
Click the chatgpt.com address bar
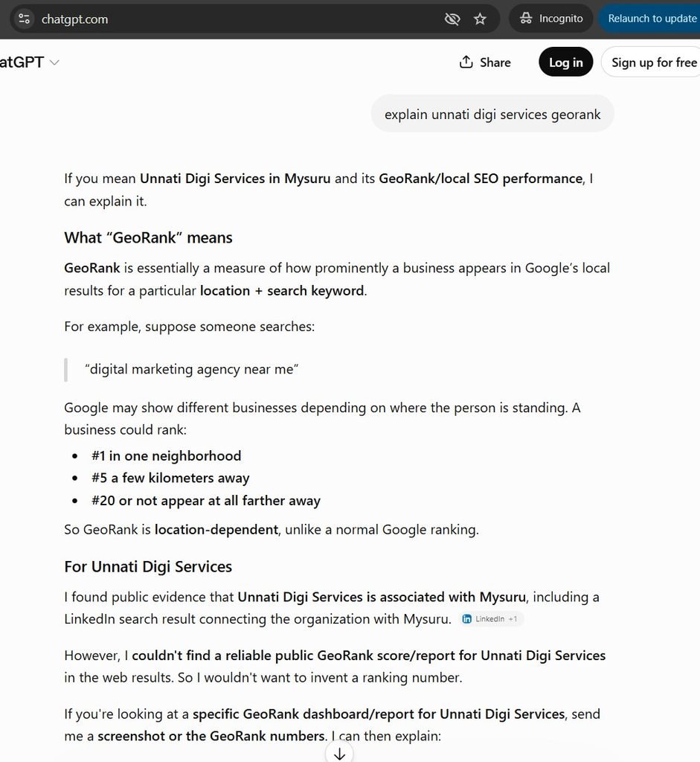point(233,19)
